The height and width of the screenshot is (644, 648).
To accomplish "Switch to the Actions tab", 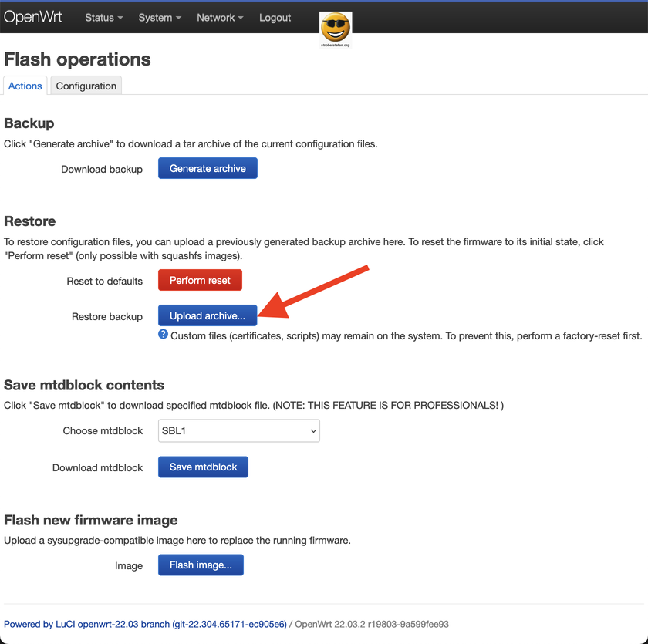I will coord(25,86).
